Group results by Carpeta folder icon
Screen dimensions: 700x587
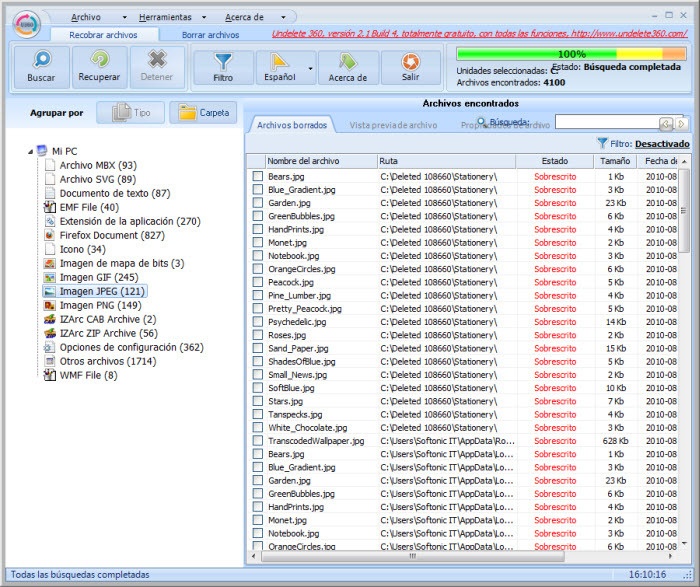(x=202, y=113)
